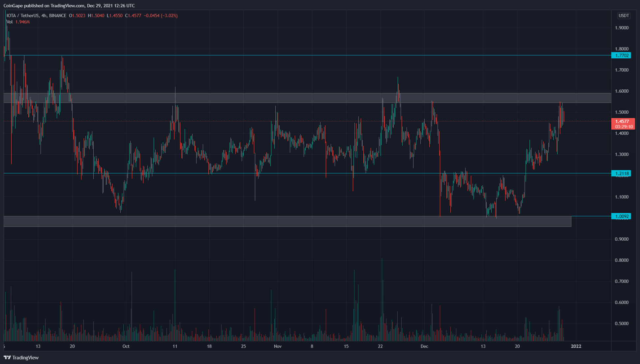Click the 1.6000 price scale label

pos(622,91)
